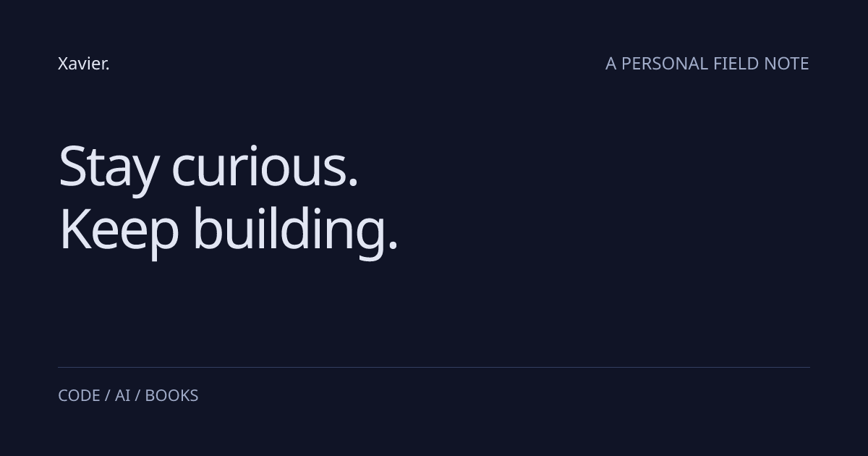Image resolution: width=868 pixels, height=456 pixels.
Task: Click the slash between CODE and AI
Action: (x=108, y=396)
